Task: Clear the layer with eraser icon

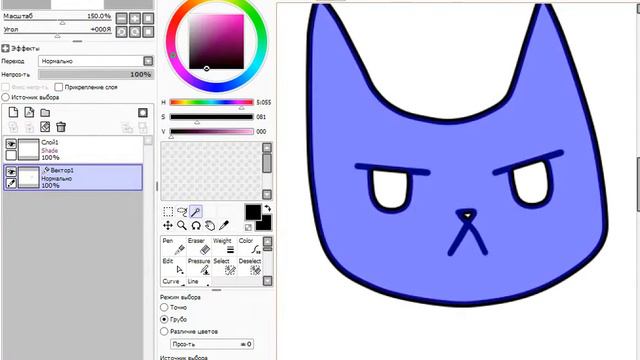Action: pyautogui.click(x=45, y=127)
